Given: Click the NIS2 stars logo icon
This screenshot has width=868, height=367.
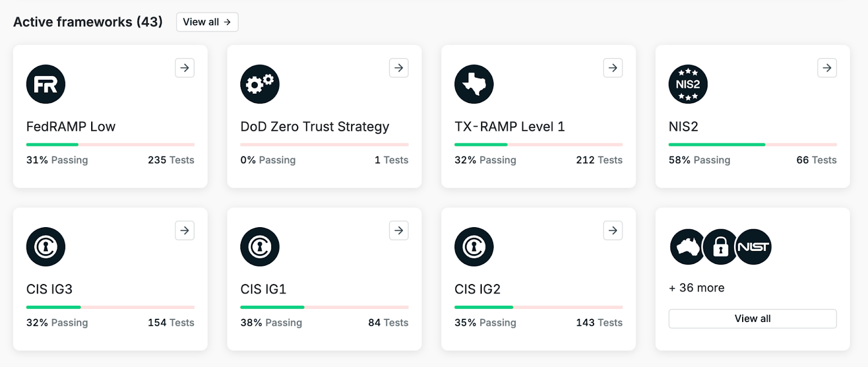Looking at the screenshot, I should 688,84.
